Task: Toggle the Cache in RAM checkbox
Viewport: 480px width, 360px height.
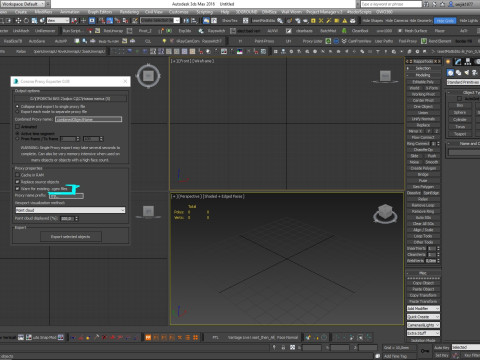Action: coord(18,175)
